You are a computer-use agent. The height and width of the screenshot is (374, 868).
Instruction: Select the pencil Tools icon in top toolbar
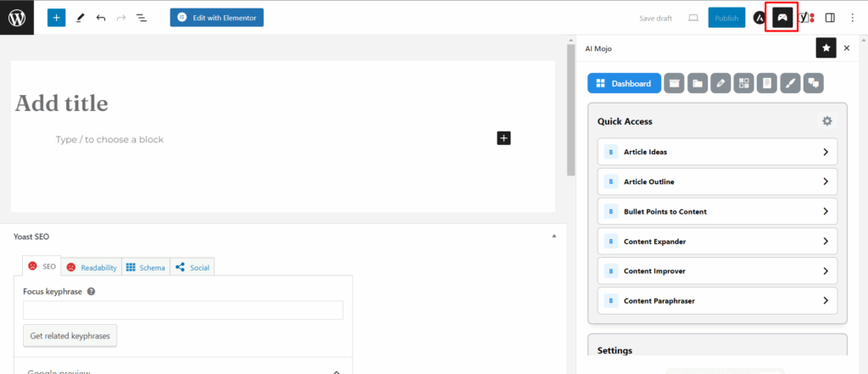[x=81, y=18]
